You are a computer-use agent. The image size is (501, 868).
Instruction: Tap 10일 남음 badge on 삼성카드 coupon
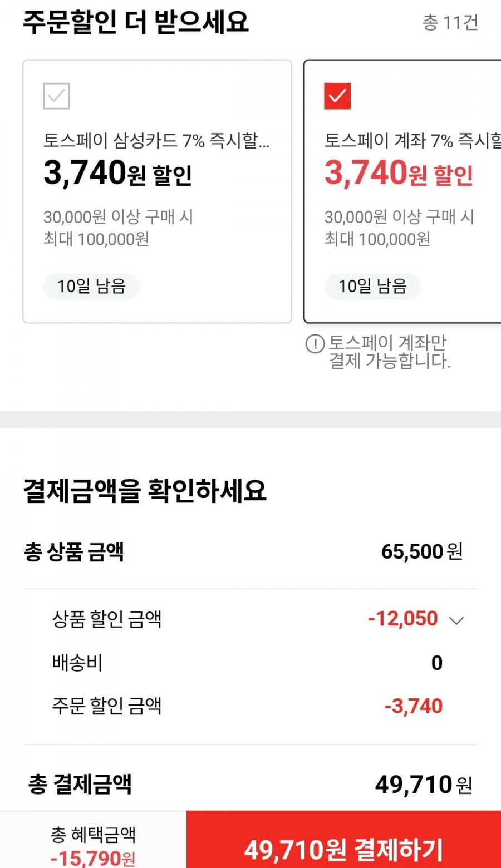(x=91, y=287)
